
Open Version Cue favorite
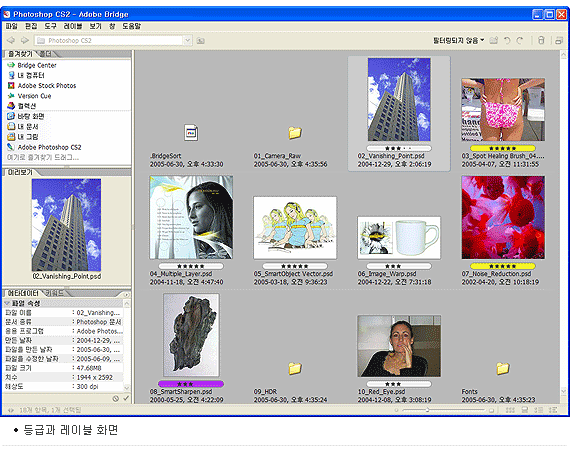tap(29, 96)
